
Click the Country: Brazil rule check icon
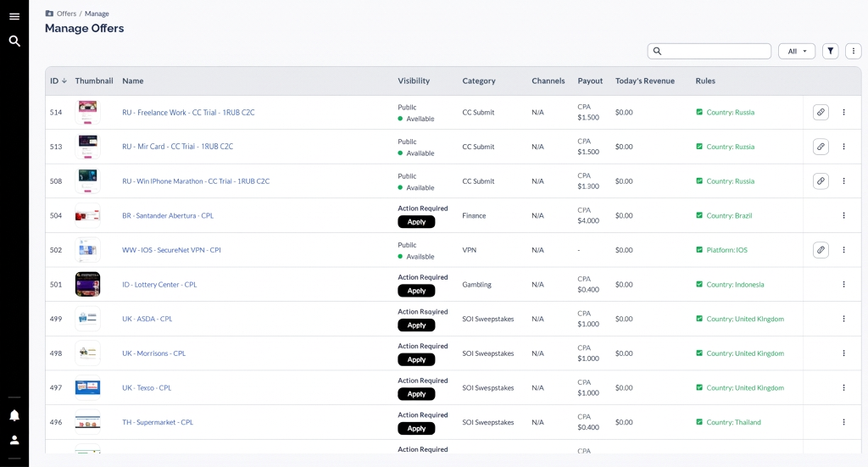(x=699, y=215)
